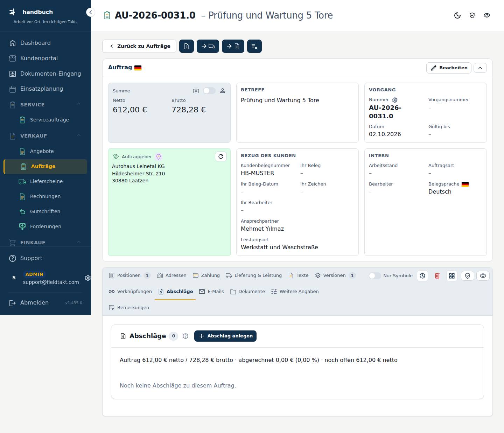Click the Leistungsort value Werkstatt und Waschstraße
The image size is (504, 433).
click(279, 247)
